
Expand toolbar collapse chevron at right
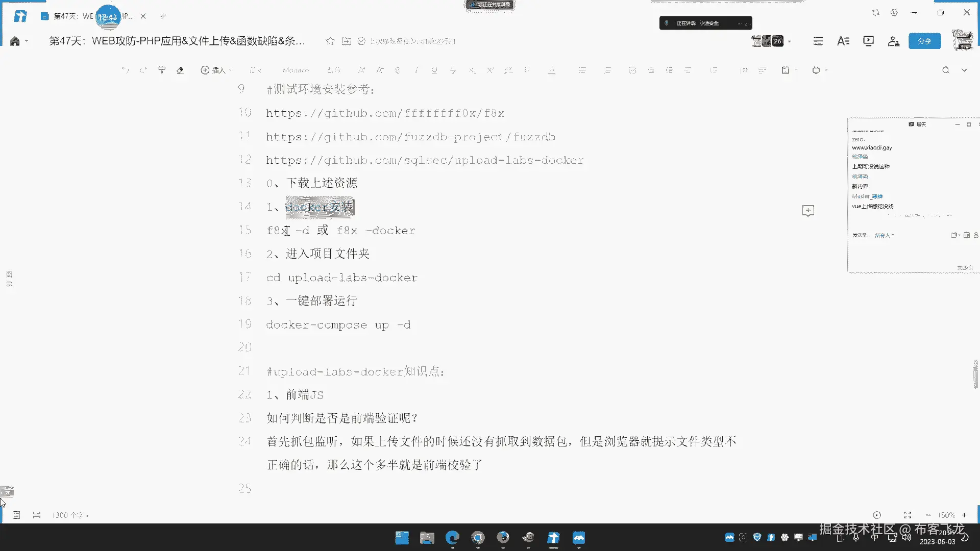[964, 70]
